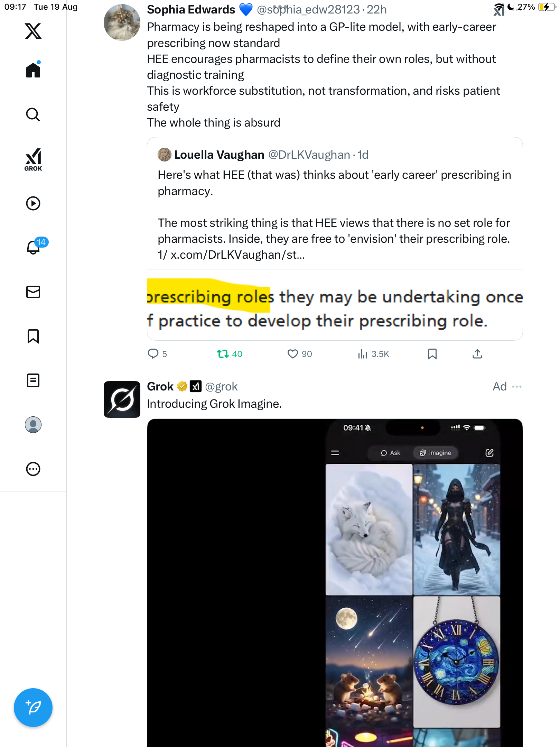Screen dimensions: 560x747
Task: Reply to Sophia Edwards' post
Action: click(x=153, y=354)
